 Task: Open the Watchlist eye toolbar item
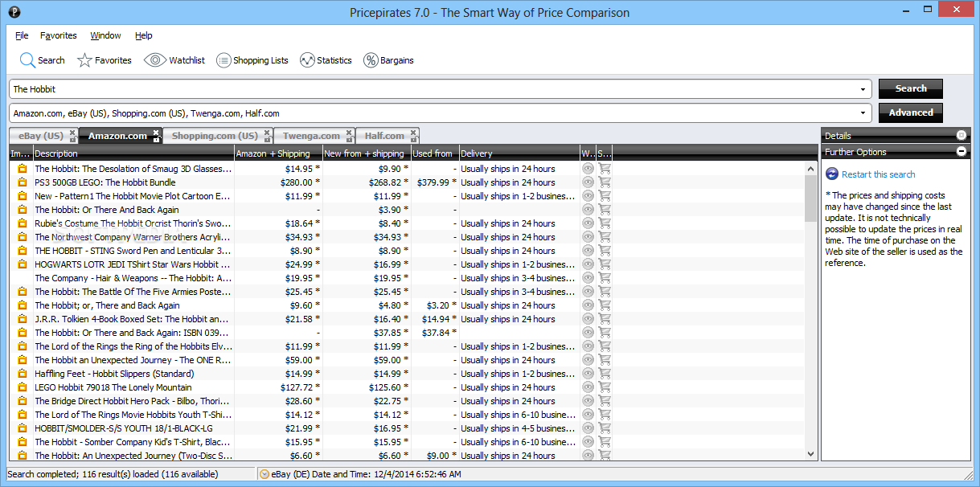pos(174,60)
